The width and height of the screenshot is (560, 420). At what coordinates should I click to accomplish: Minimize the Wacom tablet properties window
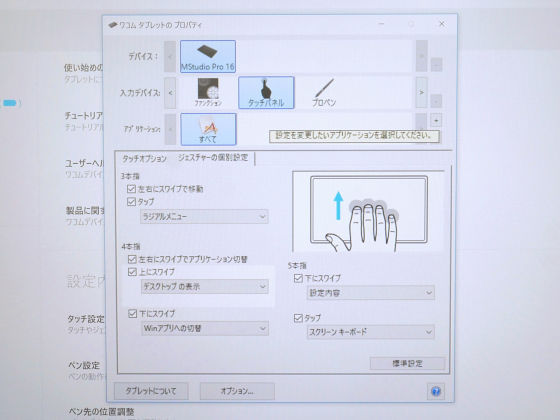point(381,24)
